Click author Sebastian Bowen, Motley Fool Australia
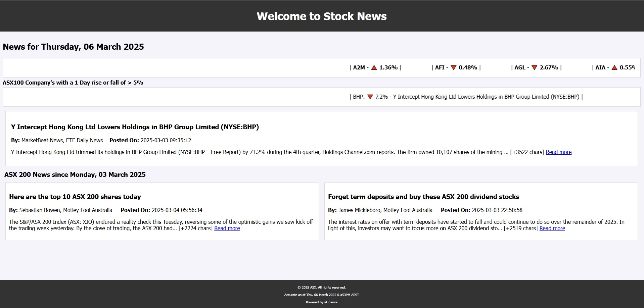The image size is (644, 308). click(65, 210)
